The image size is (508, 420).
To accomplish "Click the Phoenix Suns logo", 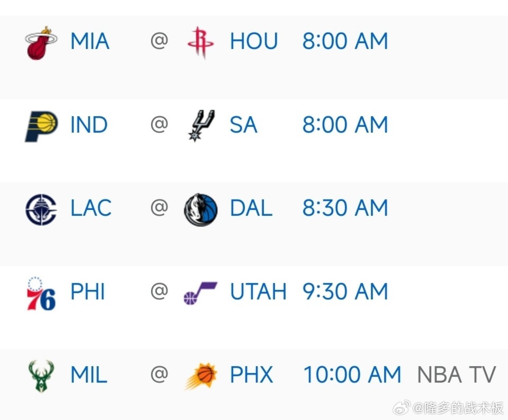I will pos(201,376).
